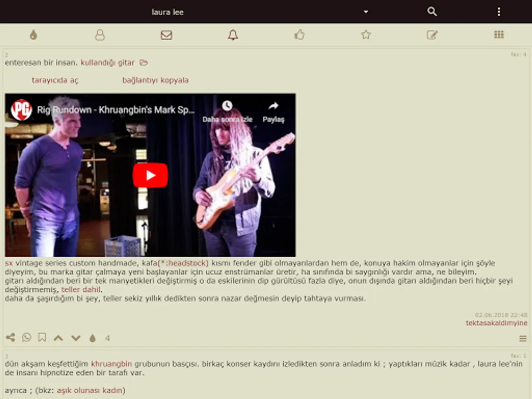Bookmark the entry with bookmark icon

click(42, 338)
